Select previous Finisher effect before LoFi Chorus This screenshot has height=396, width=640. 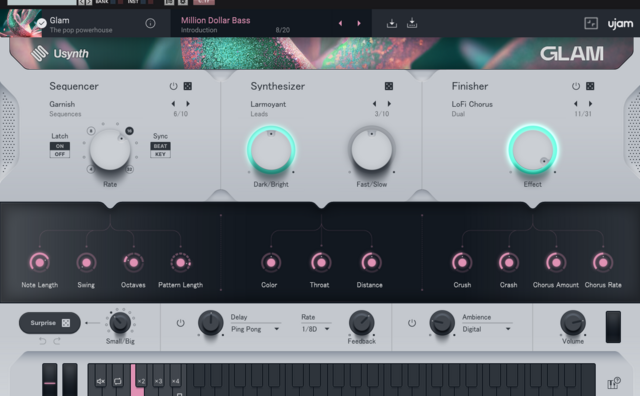[576, 104]
